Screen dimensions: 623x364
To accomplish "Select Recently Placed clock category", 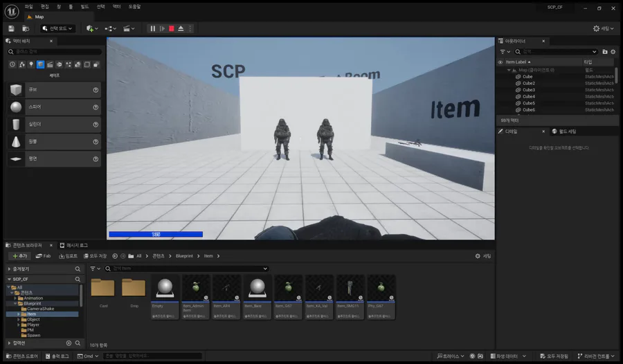I will click(x=12, y=64).
